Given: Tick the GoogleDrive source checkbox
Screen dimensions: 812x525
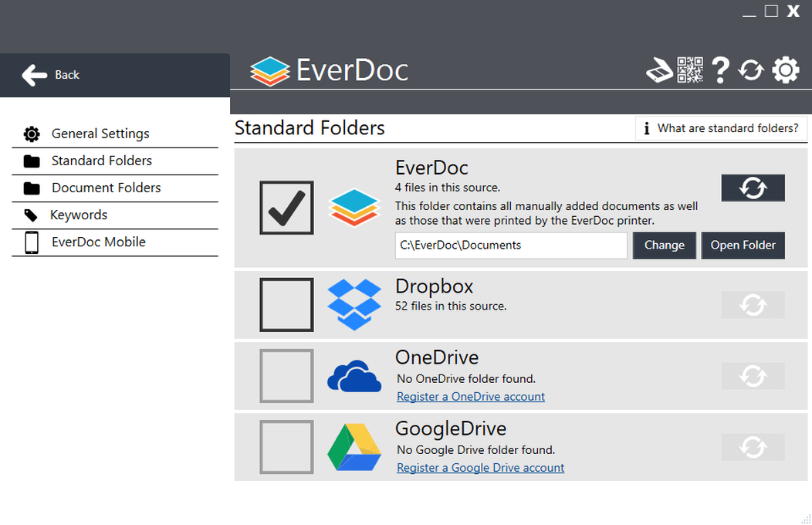Looking at the screenshot, I should [x=286, y=447].
